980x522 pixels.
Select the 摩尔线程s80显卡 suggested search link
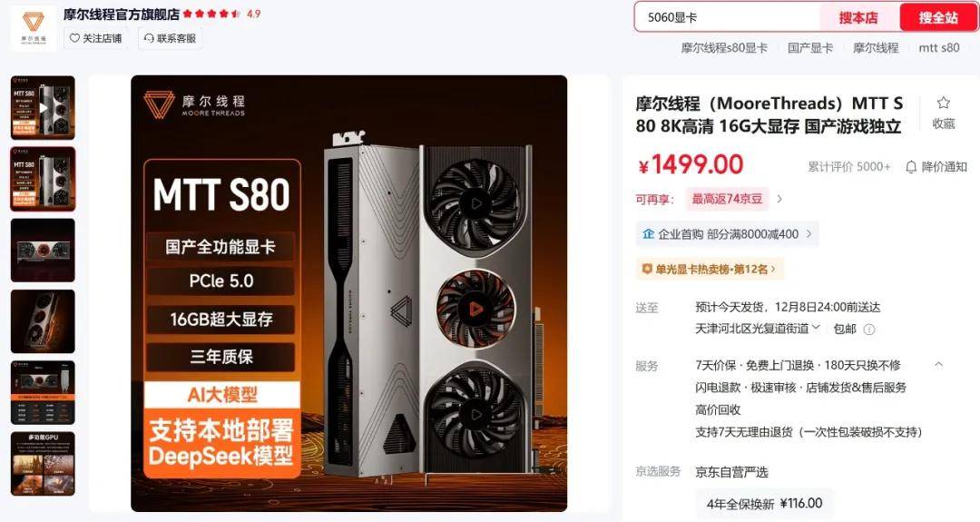pos(724,47)
